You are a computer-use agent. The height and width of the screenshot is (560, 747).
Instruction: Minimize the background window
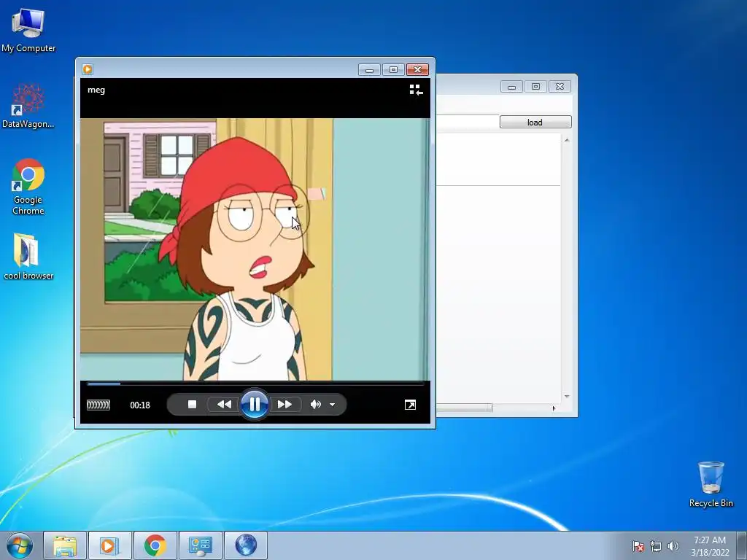point(511,87)
